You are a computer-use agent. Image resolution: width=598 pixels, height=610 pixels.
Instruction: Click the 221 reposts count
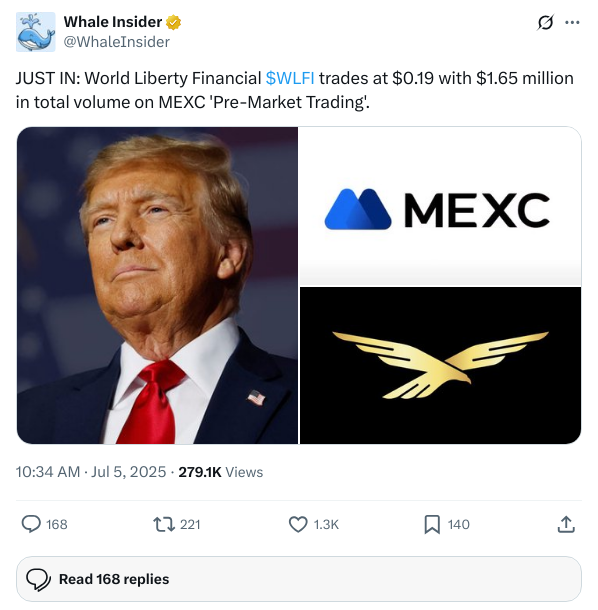(x=190, y=524)
